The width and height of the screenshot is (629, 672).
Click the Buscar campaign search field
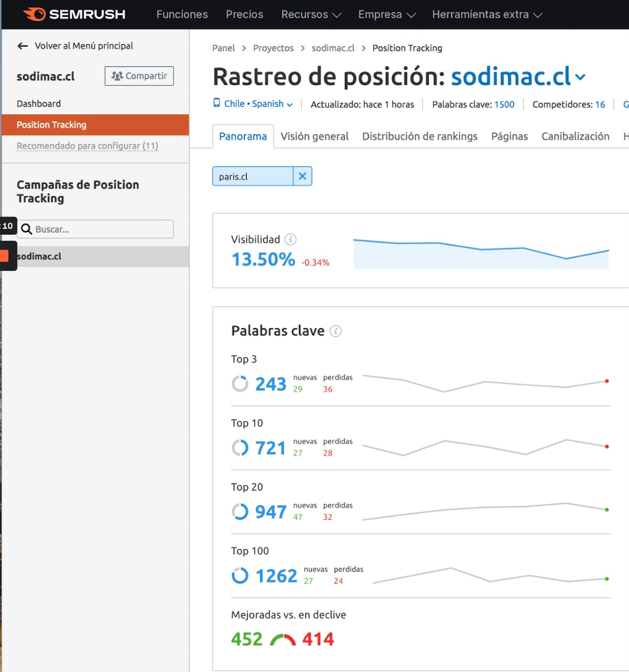click(x=95, y=229)
